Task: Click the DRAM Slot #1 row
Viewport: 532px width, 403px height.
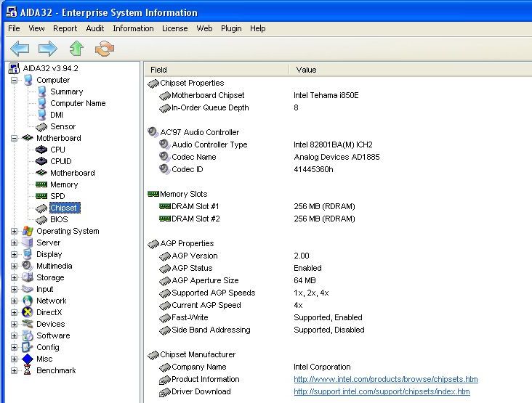Action: [195, 206]
